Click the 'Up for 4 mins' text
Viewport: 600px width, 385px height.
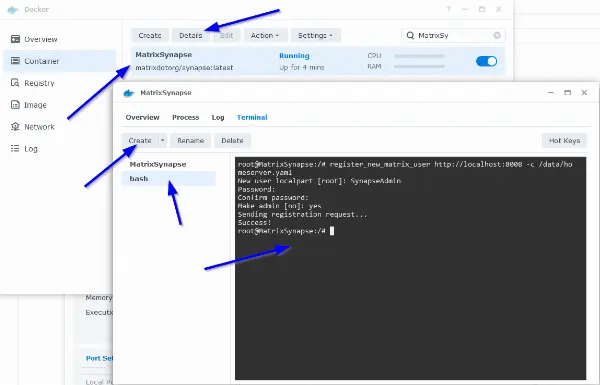click(x=302, y=67)
